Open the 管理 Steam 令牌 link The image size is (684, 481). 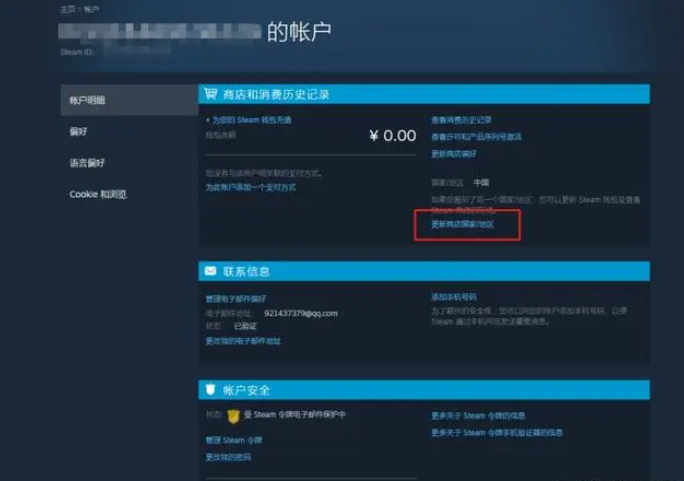pos(234,440)
